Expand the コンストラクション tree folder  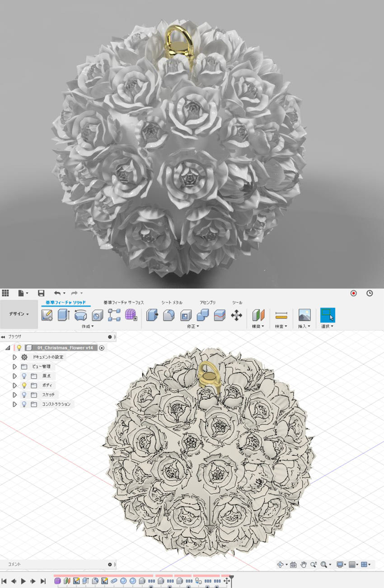coord(14,404)
